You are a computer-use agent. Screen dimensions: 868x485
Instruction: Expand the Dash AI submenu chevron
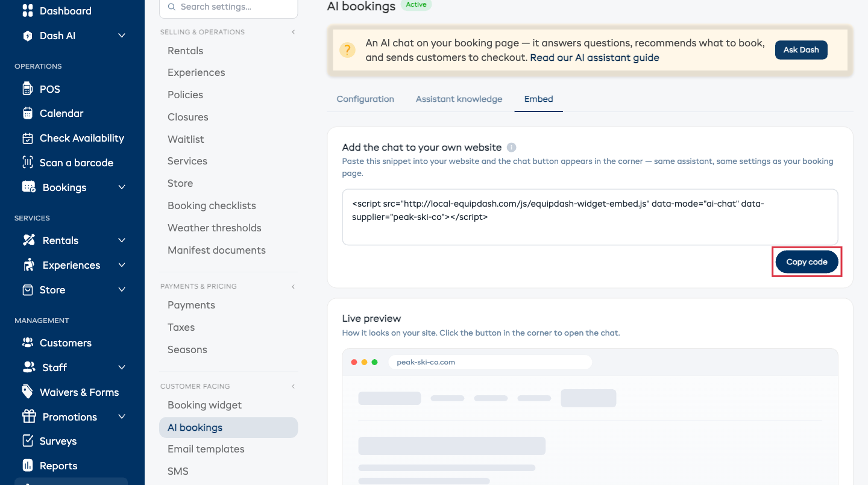[122, 36]
